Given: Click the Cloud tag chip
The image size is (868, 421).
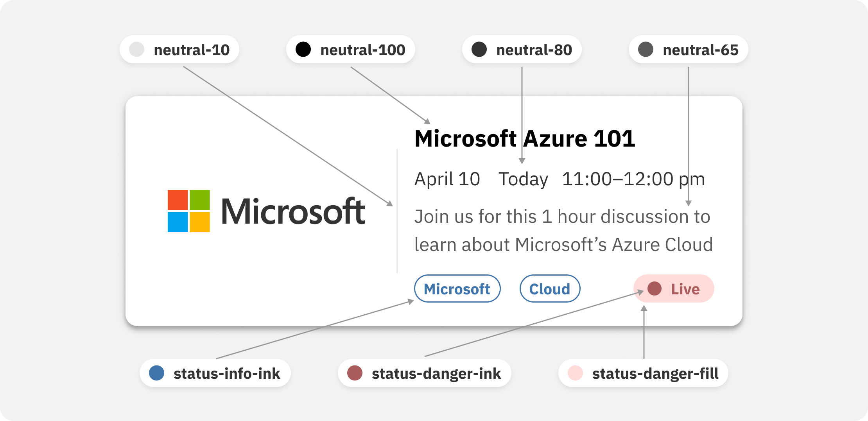Looking at the screenshot, I should click(x=550, y=289).
